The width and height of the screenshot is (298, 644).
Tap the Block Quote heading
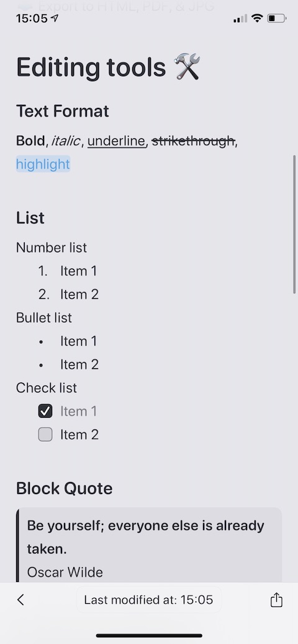pyautogui.click(x=64, y=488)
